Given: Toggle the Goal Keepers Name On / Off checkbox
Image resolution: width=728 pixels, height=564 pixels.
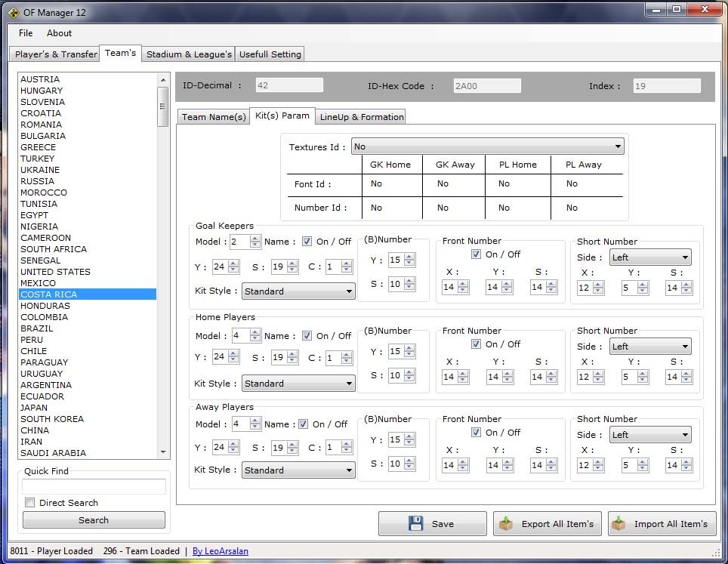Looking at the screenshot, I should tap(307, 242).
